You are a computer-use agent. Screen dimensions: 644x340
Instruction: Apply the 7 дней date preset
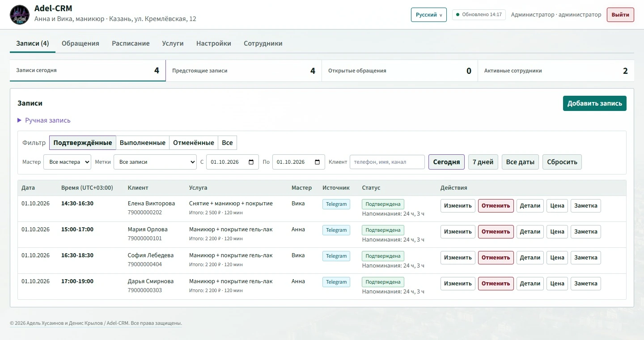(483, 162)
